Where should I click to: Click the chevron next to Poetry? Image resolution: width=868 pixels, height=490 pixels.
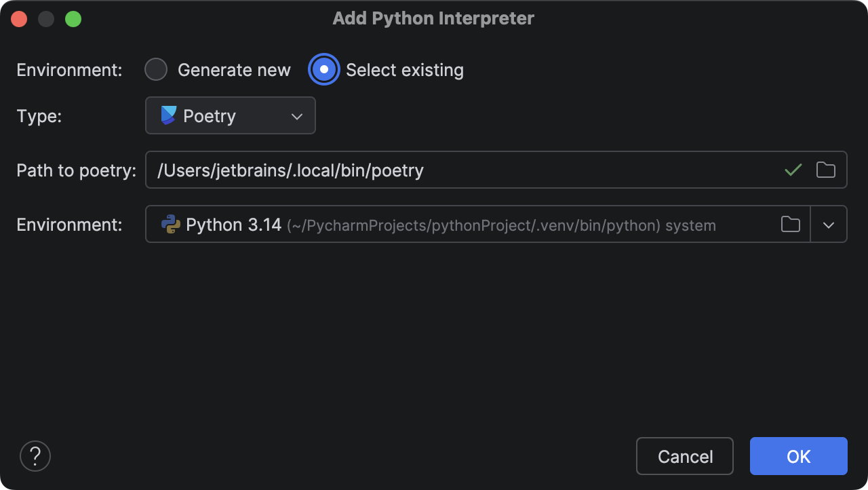point(296,115)
